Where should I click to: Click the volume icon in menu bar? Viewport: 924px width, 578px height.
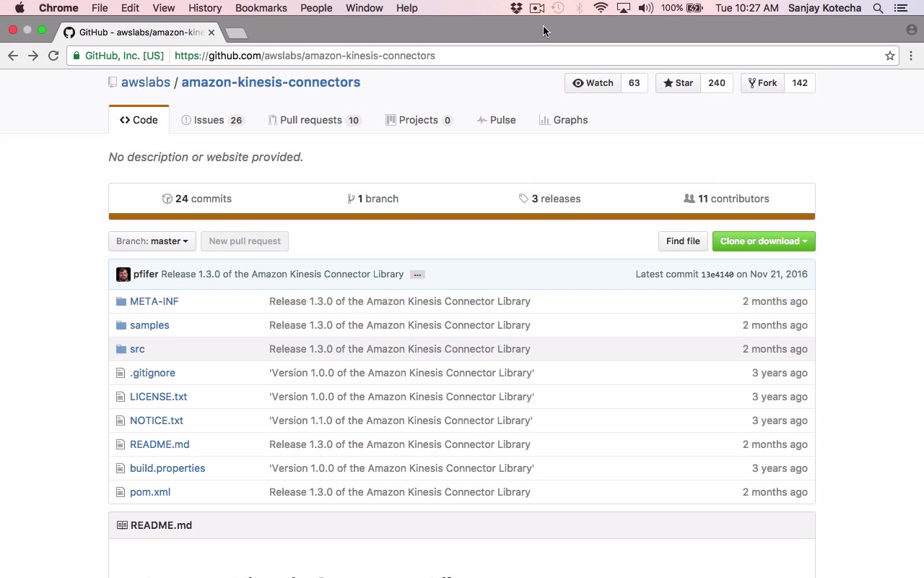point(646,8)
